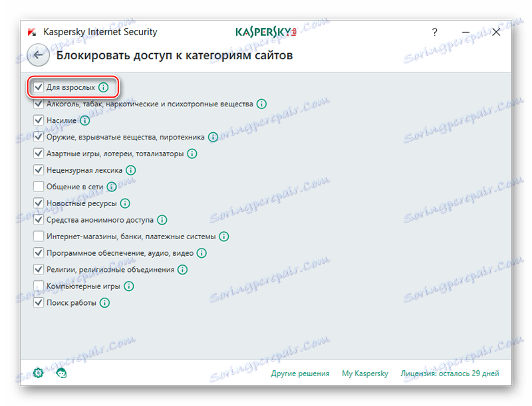Uncheck the Насилие checkbox
The width and height of the screenshot is (532, 406).
pyautogui.click(x=39, y=120)
